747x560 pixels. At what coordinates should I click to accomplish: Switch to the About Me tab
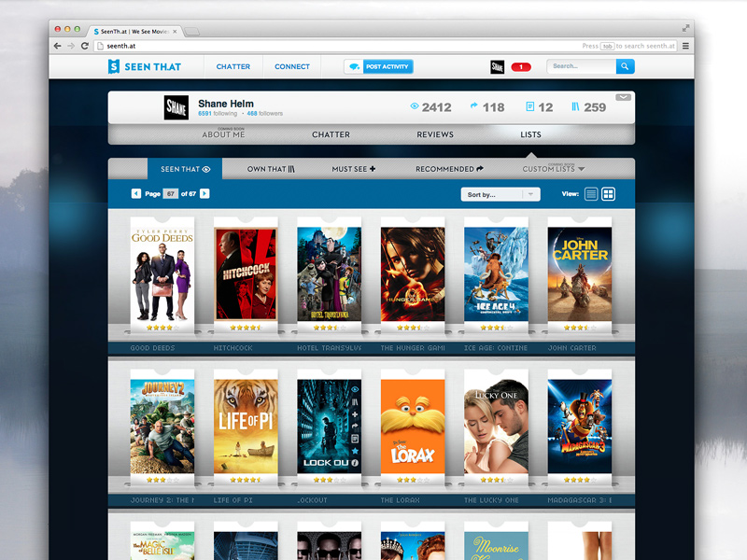coord(223,134)
